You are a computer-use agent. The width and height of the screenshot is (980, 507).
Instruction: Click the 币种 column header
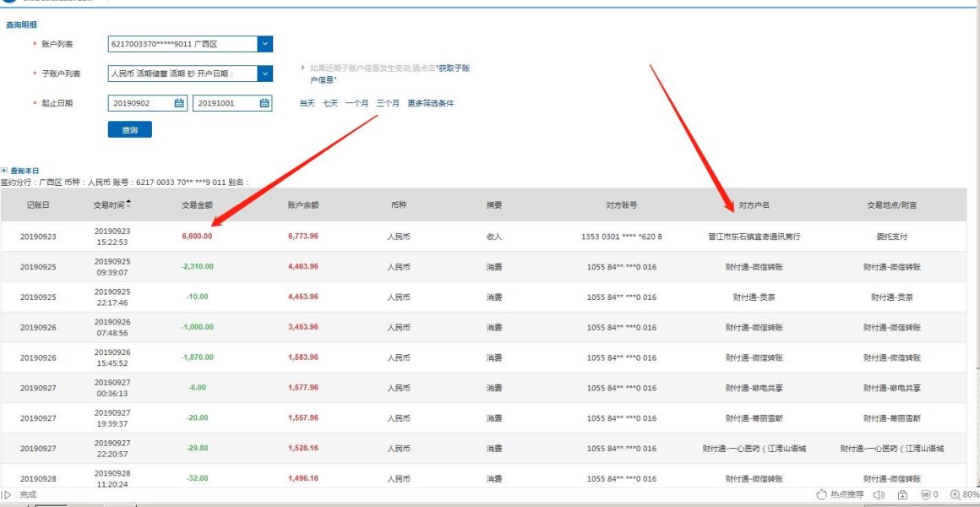click(x=399, y=205)
